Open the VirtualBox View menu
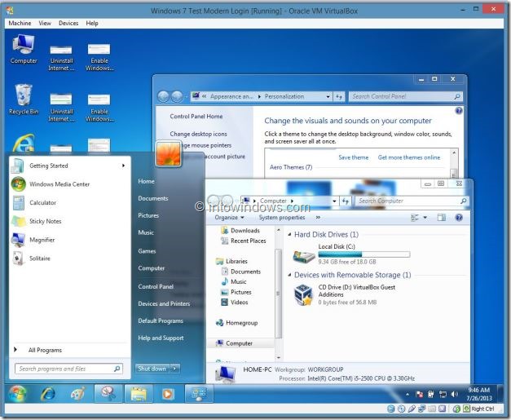Image resolution: width=511 pixels, height=420 pixels. point(45,23)
